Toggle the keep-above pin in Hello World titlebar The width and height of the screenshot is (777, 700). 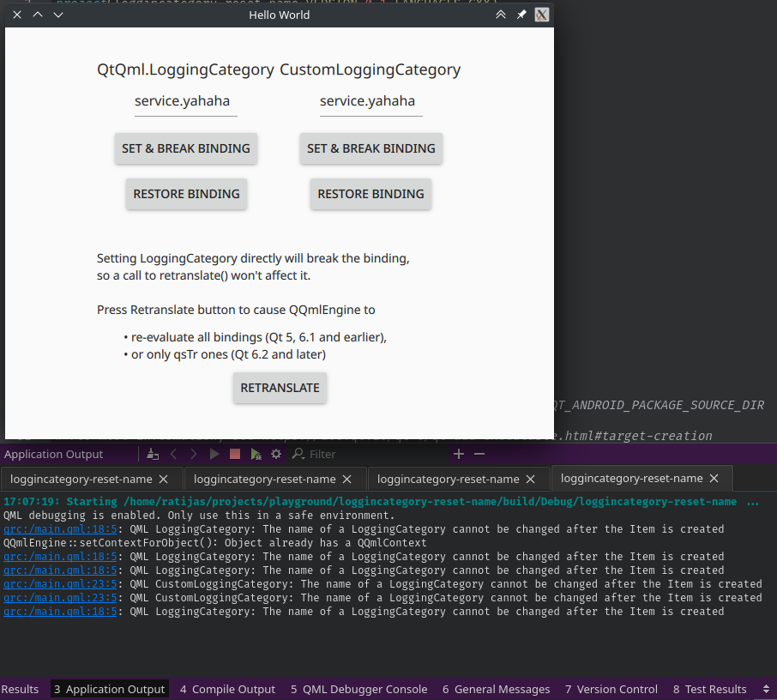click(521, 15)
